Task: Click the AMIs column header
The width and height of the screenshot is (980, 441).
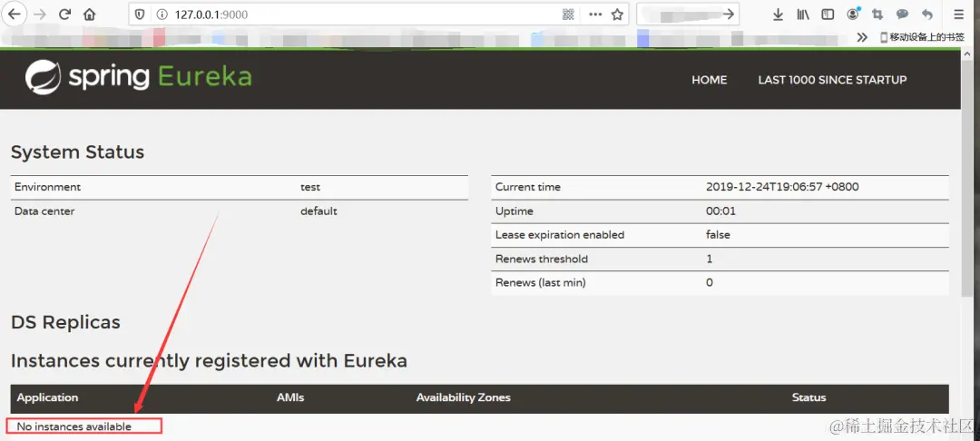Action: [290, 397]
